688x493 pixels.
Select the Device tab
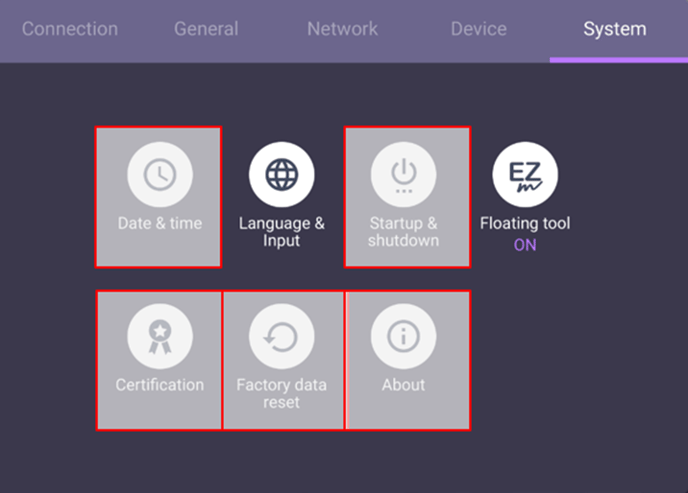(479, 29)
